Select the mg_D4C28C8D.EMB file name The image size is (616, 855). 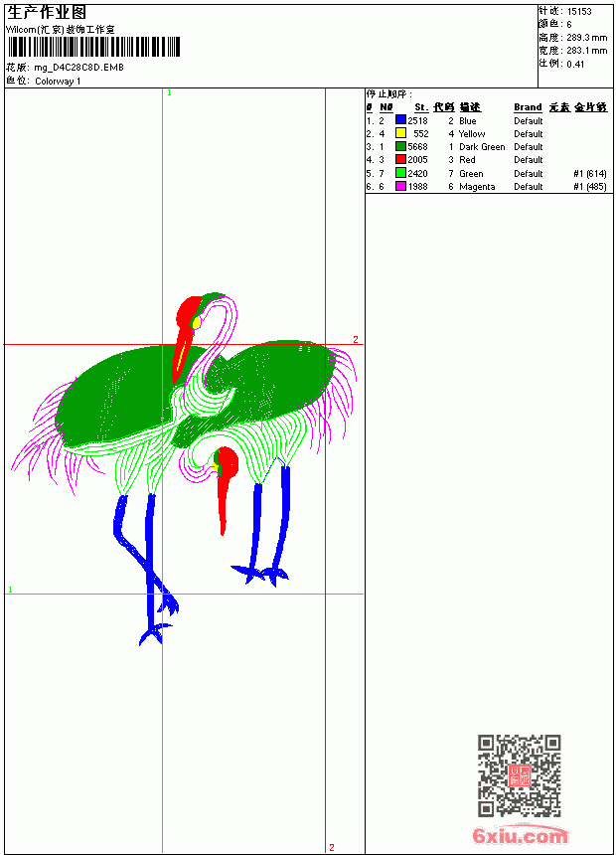click(x=79, y=68)
